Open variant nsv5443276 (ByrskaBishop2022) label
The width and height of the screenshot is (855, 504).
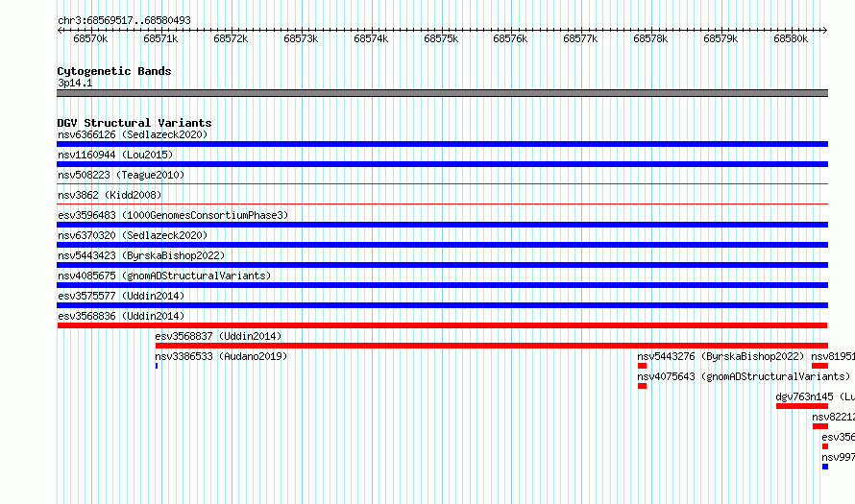pyautogui.click(x=721, y=356)
